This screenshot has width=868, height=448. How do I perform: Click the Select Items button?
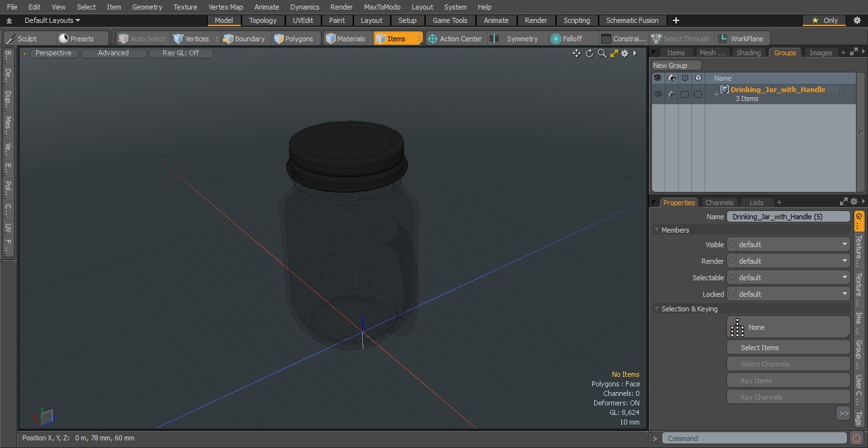(788, 348)
